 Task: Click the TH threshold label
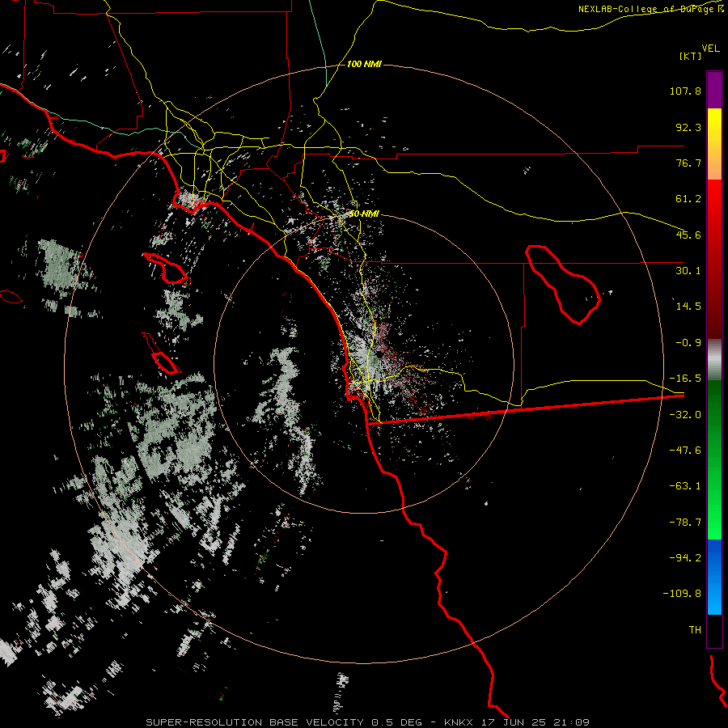[695, 630]
